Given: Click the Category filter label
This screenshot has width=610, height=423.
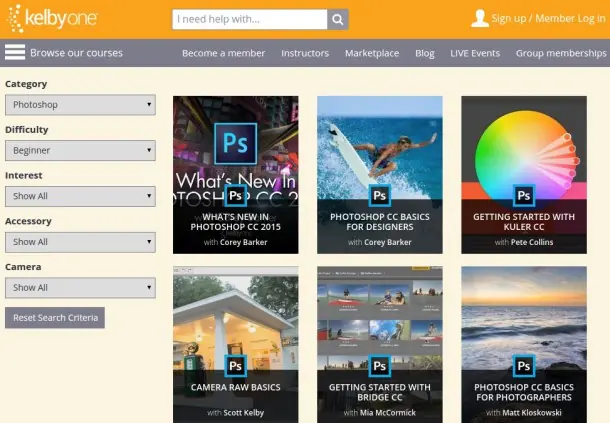Looking at the screenshot, I should point(26,84).
